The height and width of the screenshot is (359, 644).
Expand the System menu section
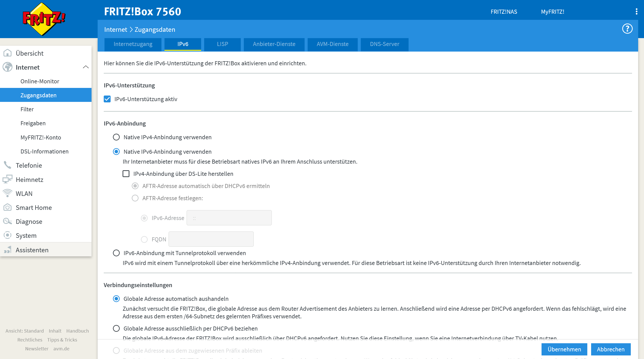click(x=26, y=235)
